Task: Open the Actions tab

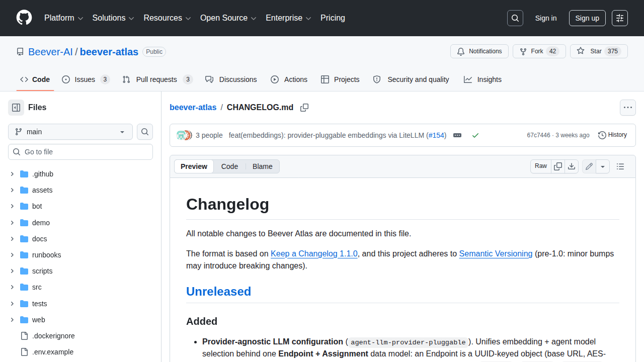Action: [289, 79]
